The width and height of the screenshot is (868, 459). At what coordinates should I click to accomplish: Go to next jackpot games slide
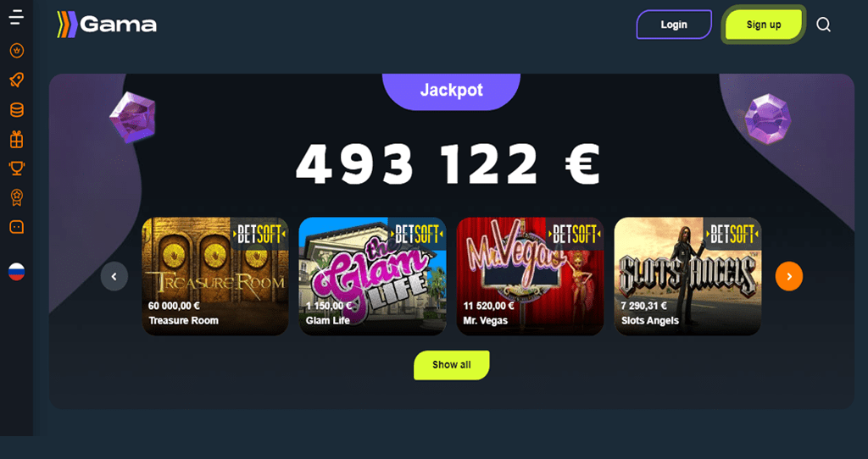coord(789,276)
